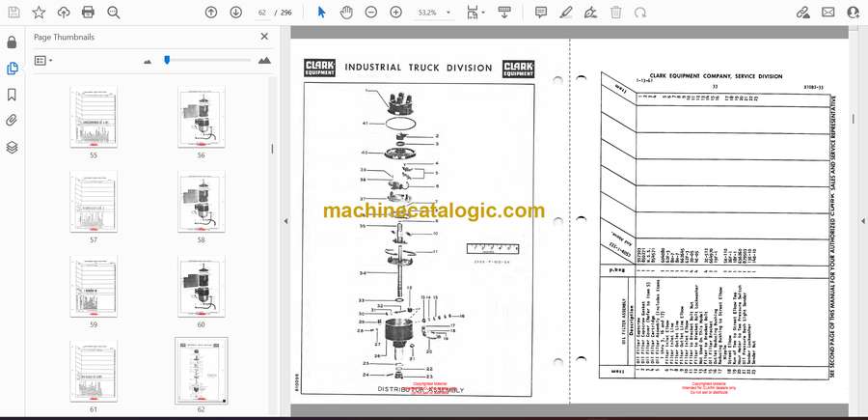Click the thumbnail size slider handle

tap(167, 60)
